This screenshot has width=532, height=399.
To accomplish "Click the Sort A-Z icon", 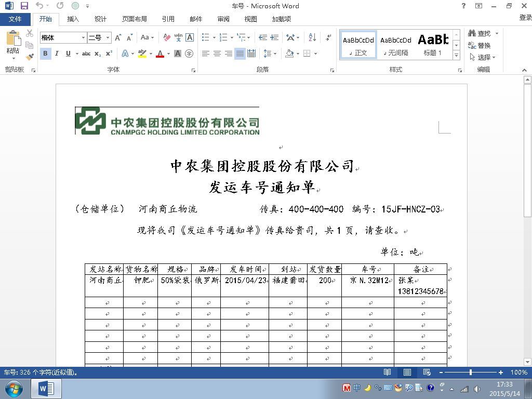I will 312,37.
